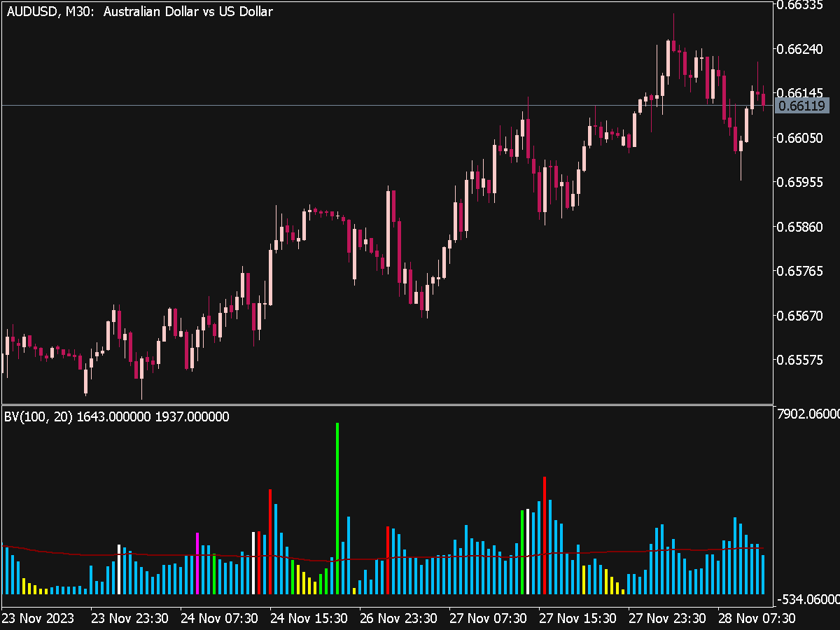Click the magenta volume bar
This screenshot has width=840, height=630.
tap(197, 563)
